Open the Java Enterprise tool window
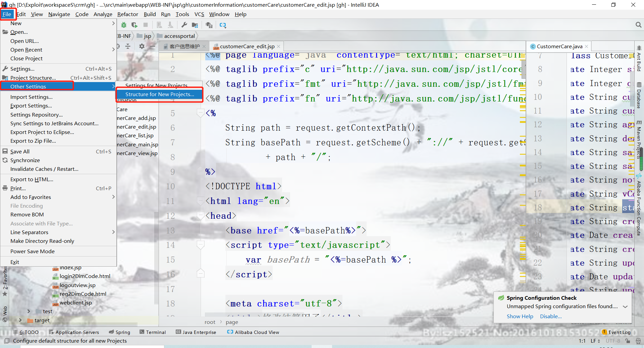This screenshot has width=644, height=348. [x=196, y=332]
